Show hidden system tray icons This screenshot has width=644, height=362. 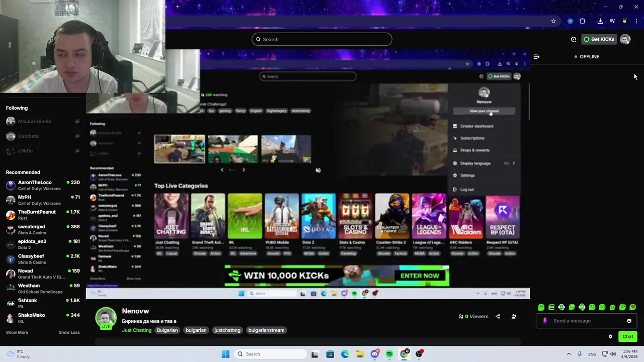pyautogui.click(x=569, y=354)
